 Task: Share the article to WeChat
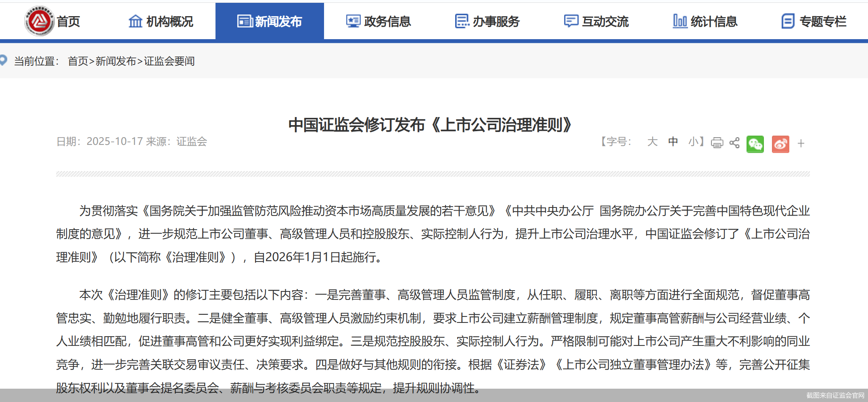(755, 144)
